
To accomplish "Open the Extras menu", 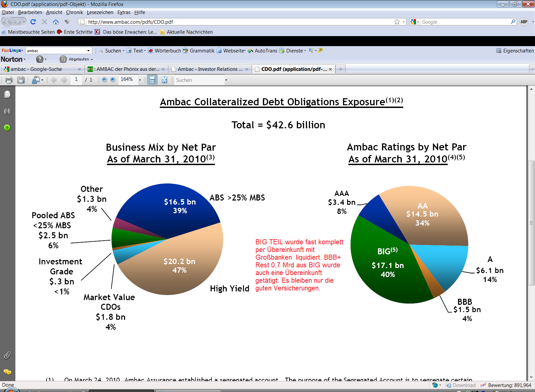I will click(x=124, y=12).
